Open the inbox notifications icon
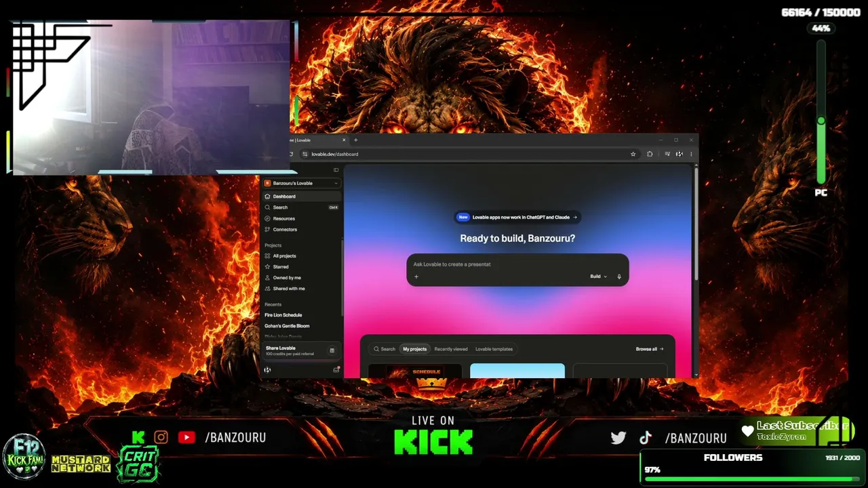 [x=336, y=370]
